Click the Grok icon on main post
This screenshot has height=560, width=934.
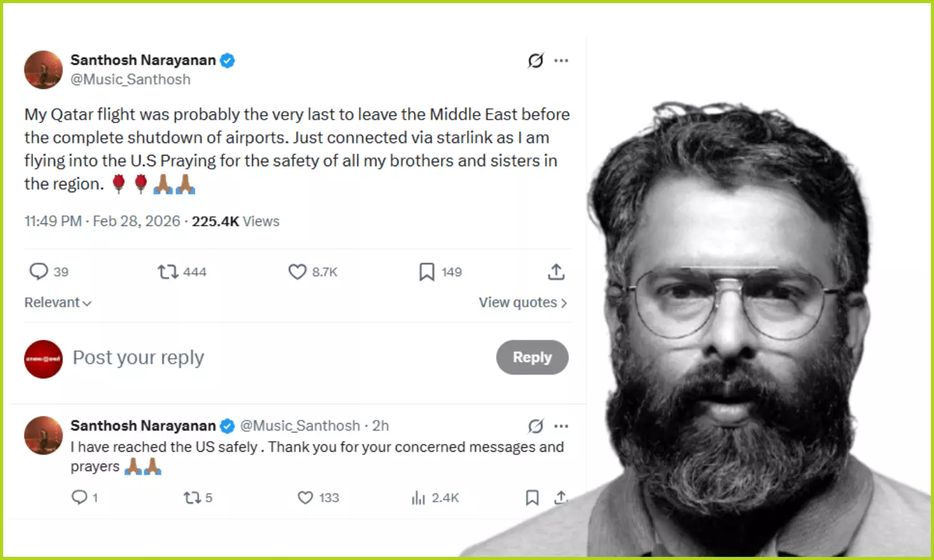(x=535, y=60)
